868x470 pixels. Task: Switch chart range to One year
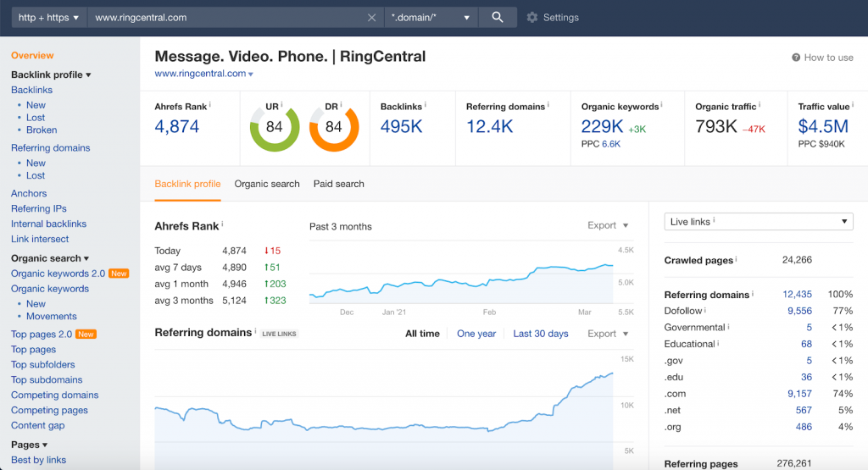tap(476, 334)
